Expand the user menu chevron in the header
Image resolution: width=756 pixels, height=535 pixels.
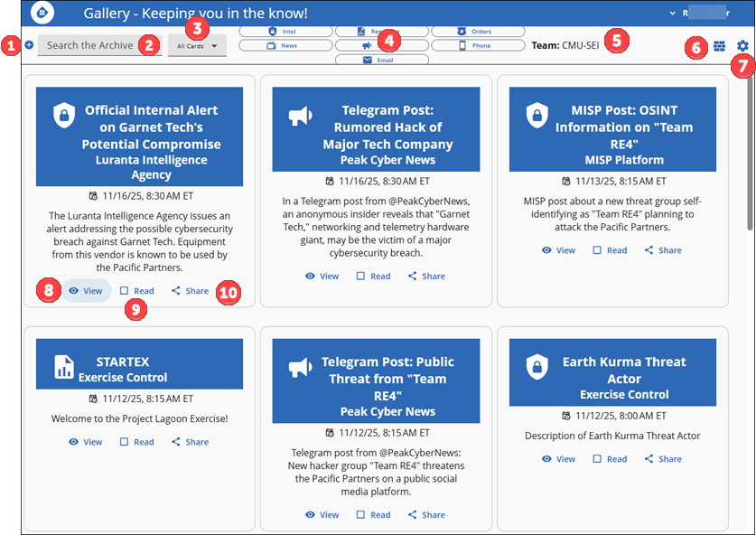pos(673,13)
